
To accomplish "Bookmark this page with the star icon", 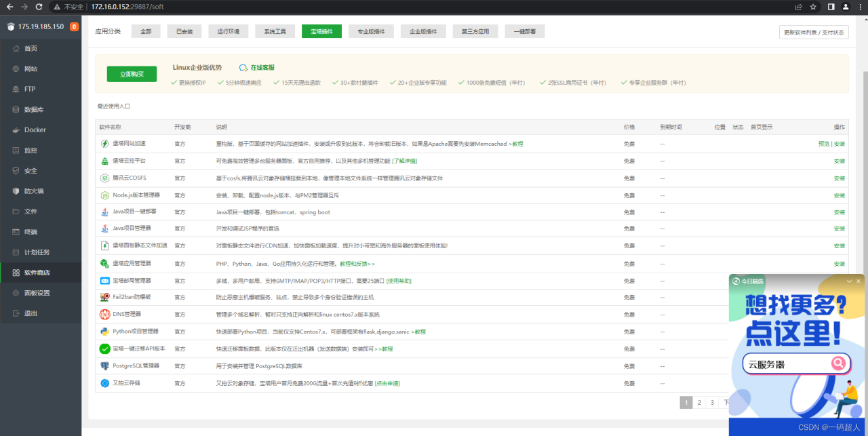I will (x=813, y=7).
